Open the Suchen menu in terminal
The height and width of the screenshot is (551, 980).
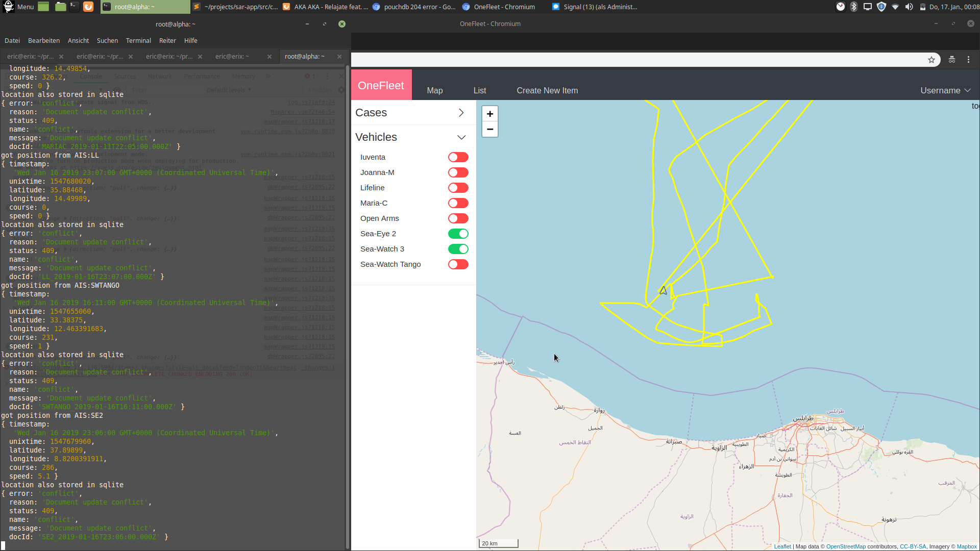click(107, 40)
